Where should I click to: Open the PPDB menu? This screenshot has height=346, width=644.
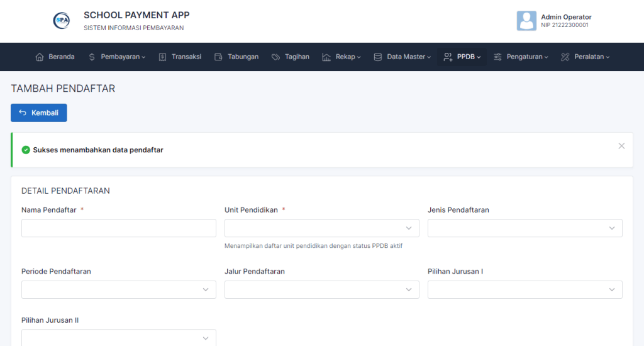pos(462,57)
